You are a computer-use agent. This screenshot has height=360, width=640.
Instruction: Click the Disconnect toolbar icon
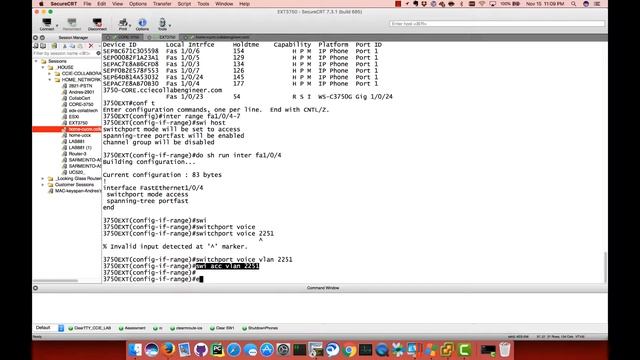97,24
